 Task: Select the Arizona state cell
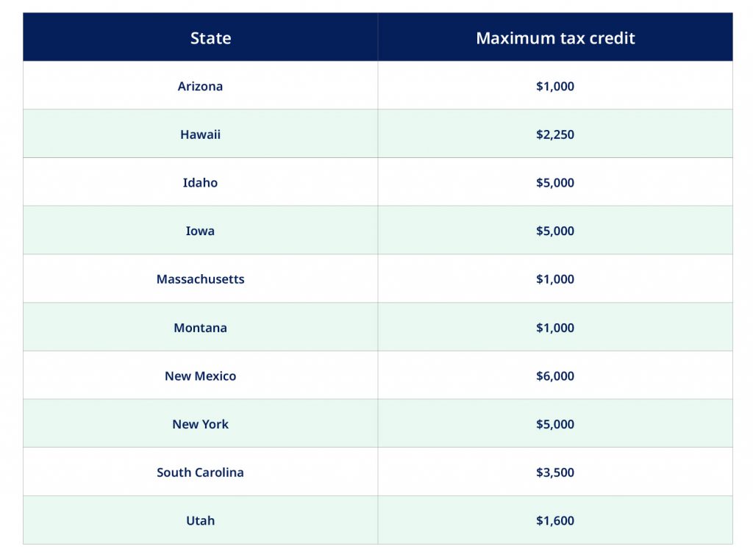click(200, 86)
